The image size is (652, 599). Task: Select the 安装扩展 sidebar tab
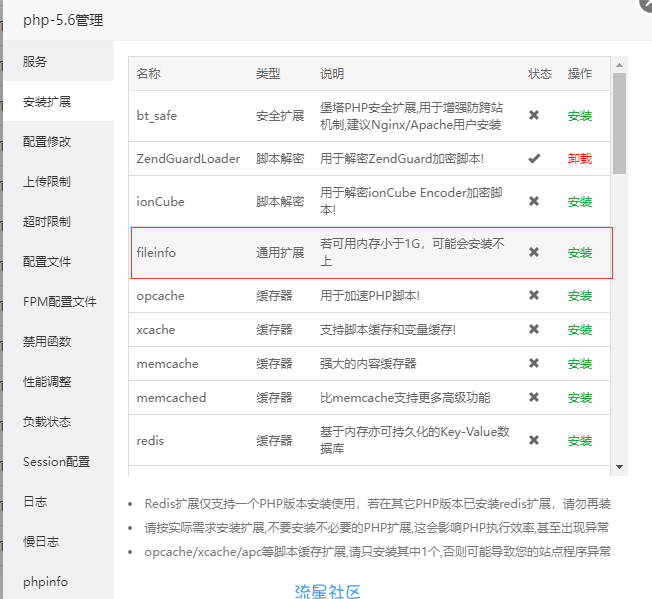(58, 101)
